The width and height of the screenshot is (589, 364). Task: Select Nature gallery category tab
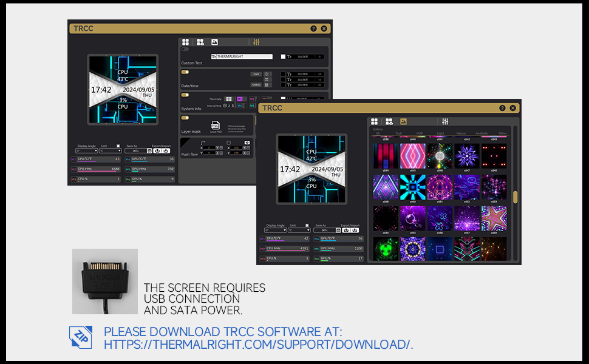coord(461,133)
